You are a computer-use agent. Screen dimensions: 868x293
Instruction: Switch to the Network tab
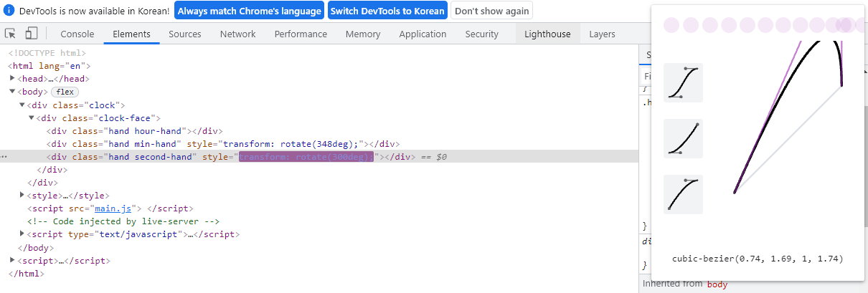[237, 34]
